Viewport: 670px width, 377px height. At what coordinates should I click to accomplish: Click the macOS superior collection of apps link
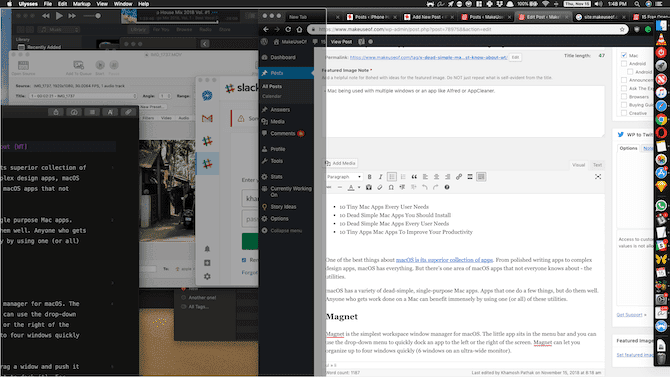coord(444,260)
